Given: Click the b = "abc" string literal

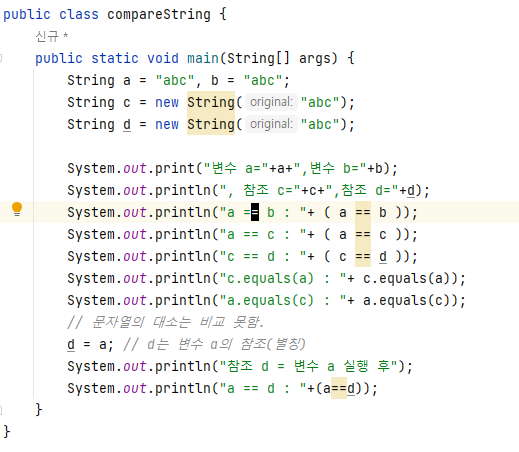Looking at the screenshot, I should (263, 80).
